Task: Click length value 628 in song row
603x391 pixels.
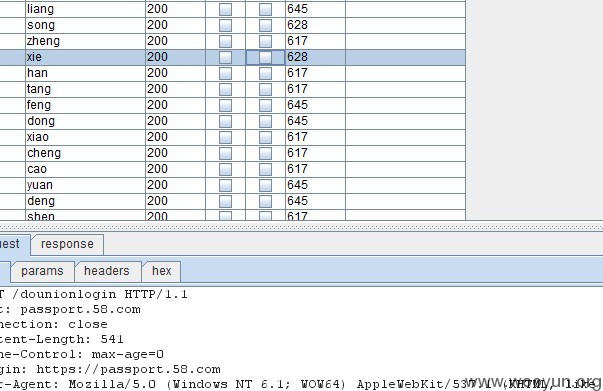Action: (297, 25)
